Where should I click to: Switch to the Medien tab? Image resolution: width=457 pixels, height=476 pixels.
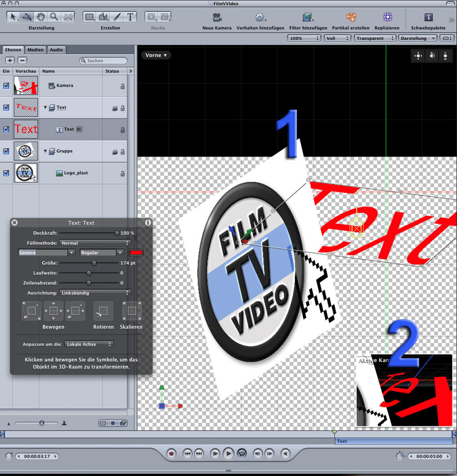point(35,50)
